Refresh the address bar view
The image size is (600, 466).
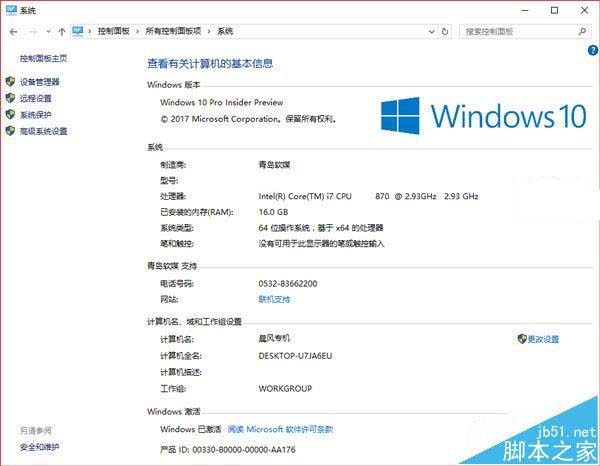pyautogui.click(x=445, y=31)
